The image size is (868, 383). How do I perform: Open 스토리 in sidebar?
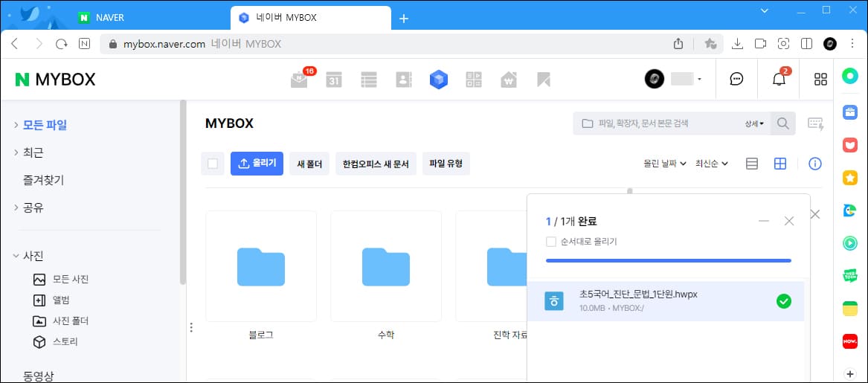point(65,342)
